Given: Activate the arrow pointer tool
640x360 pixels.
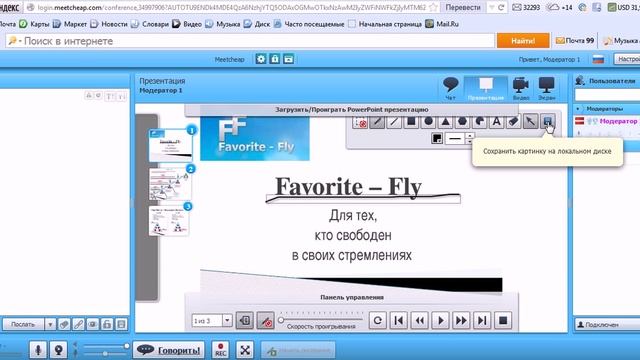Looking at the screenshot, I should point(530,122).
